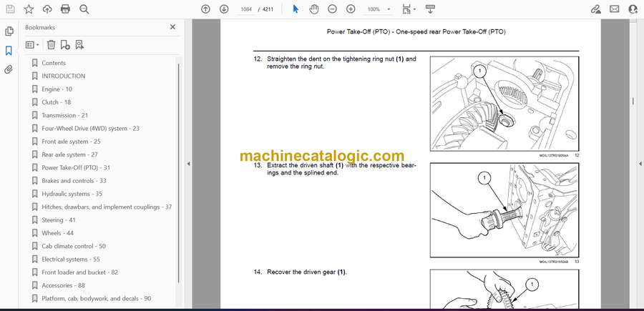Print the document
Viewport: 644px width, 311px height.
pyautogui.click(x=65, y=9)
